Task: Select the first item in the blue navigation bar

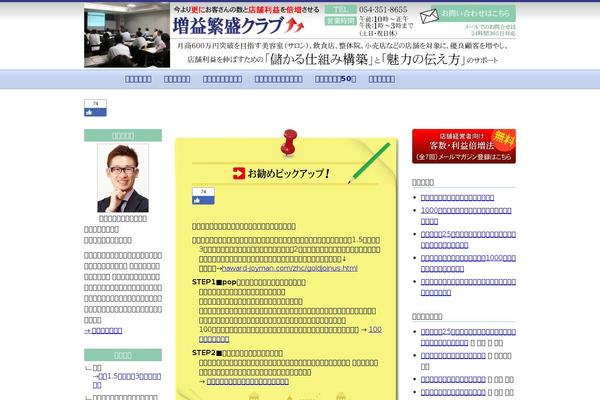Action: coord(138,79)
